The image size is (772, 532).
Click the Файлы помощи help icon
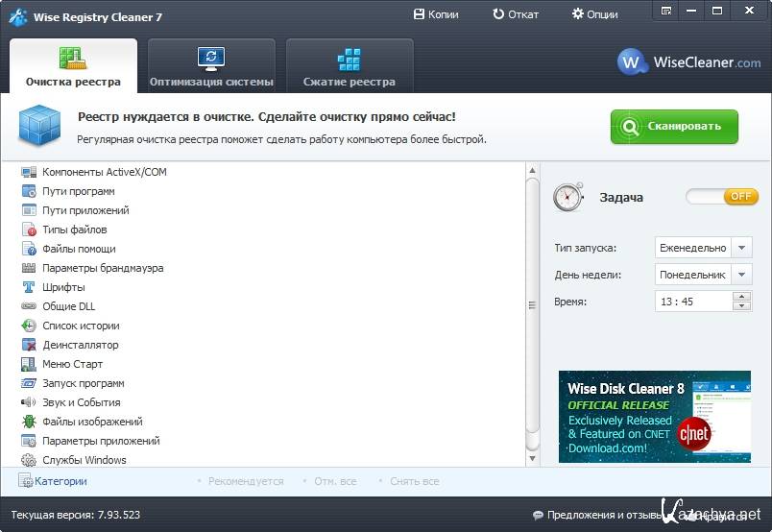pos(29,249)
